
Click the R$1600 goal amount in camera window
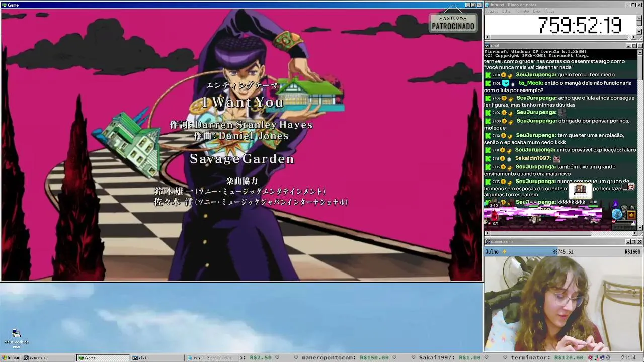pos(632,252)
